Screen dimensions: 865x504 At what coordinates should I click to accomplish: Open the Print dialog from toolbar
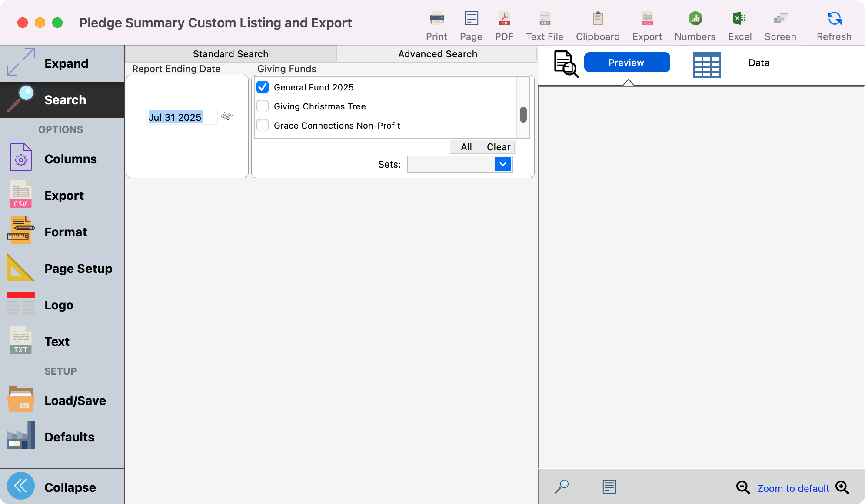tap(436, 24)
